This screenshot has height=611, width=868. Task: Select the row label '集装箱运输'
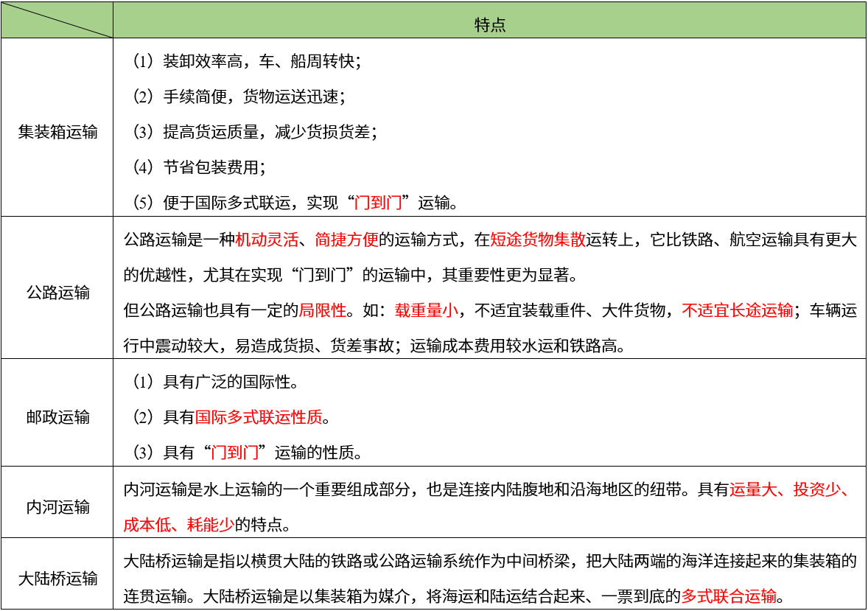click(57, 131)
